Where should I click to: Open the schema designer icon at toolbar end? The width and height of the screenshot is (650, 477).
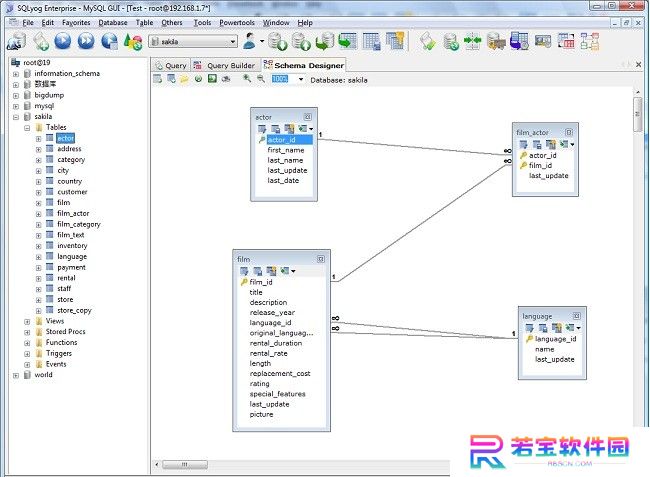pyautogui.click(x=589, y=41)
